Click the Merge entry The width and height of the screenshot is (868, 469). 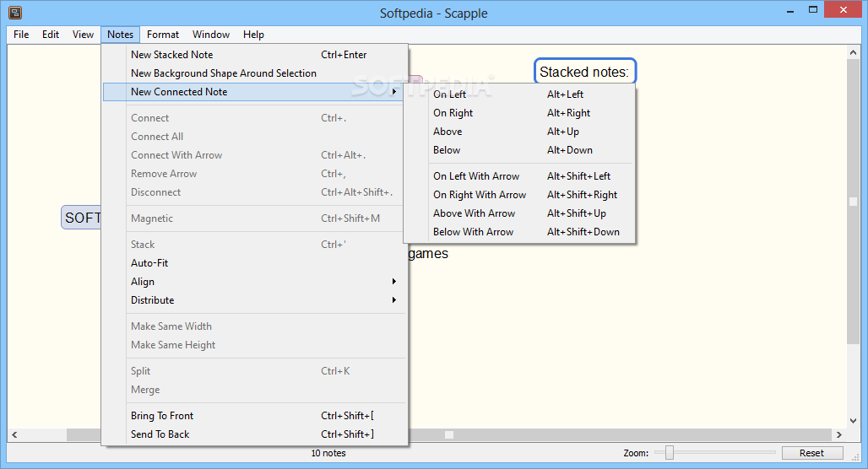pos(255,390)
